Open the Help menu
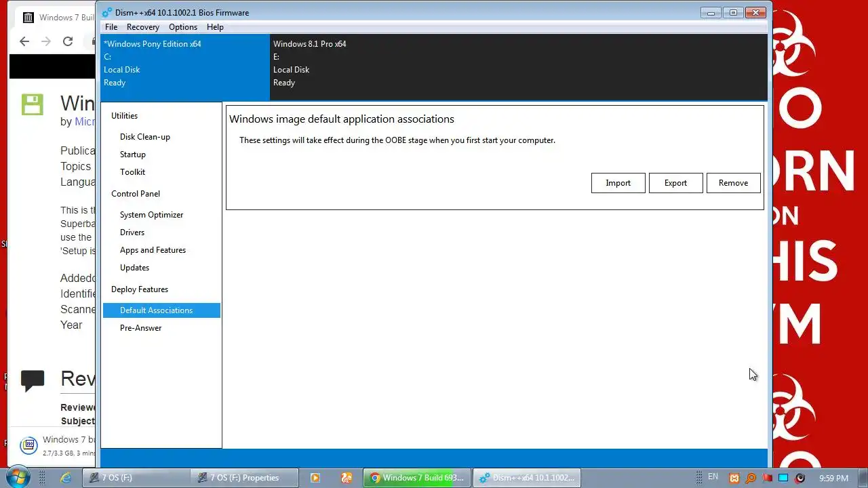868x488 pixels. [x=215, y=27]
